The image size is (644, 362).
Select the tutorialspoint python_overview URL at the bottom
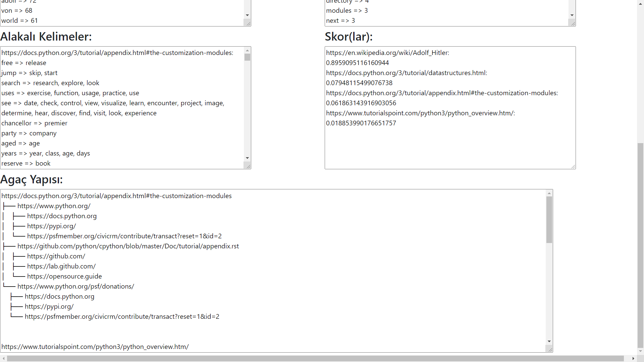coord(95,347)
